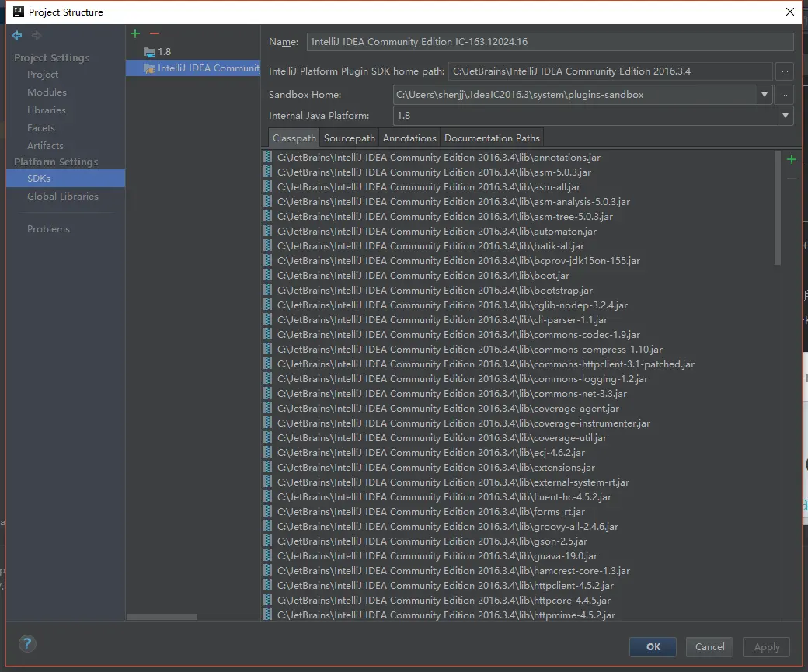Close the Project Structure dialog
The image size is (808, 672).
(789, 12)
